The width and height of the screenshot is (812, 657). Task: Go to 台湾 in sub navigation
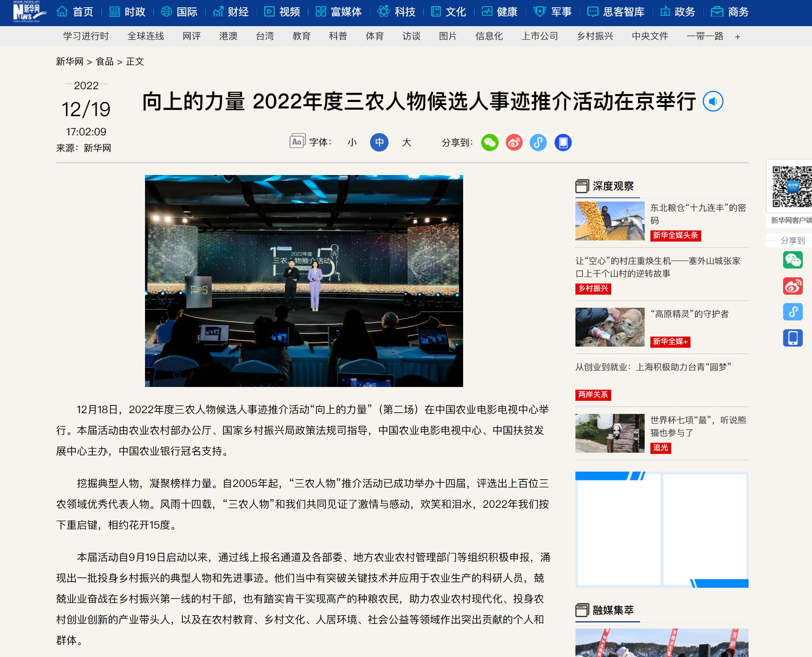(265, 36)
